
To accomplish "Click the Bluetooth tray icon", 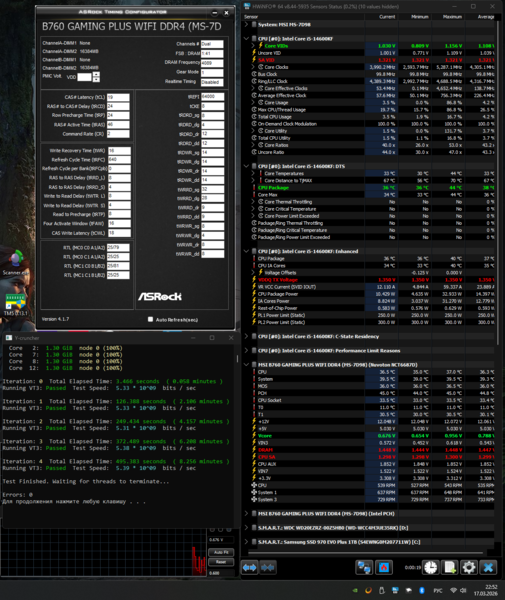I will pyautogui.click(x=422, y=590).
